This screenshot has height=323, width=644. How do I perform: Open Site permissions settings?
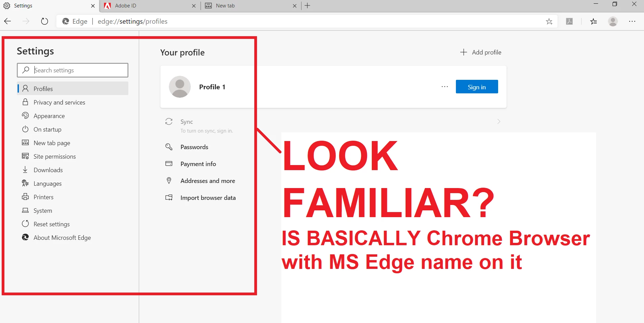tap(73, 156)
